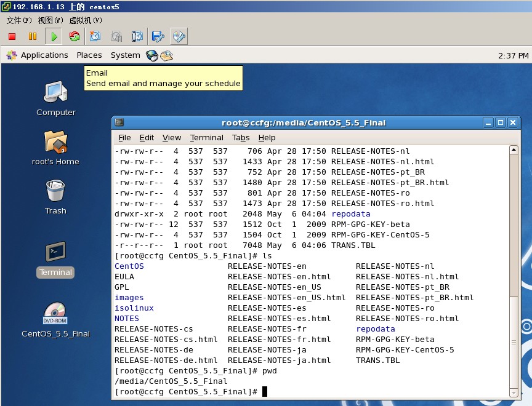Click 'RELEASE-NOTES-fr.html' in the ls output
The height and width of the screenshot is (406, 532).
point(279,340)
